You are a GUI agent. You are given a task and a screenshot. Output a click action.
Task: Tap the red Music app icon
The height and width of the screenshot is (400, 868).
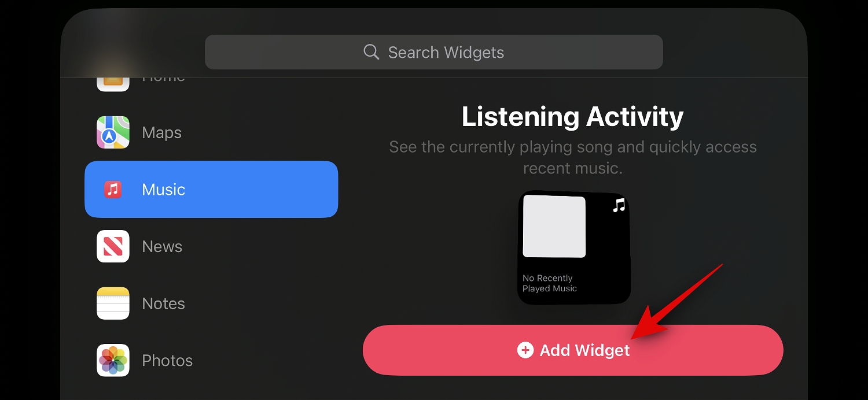click(113, 190)
